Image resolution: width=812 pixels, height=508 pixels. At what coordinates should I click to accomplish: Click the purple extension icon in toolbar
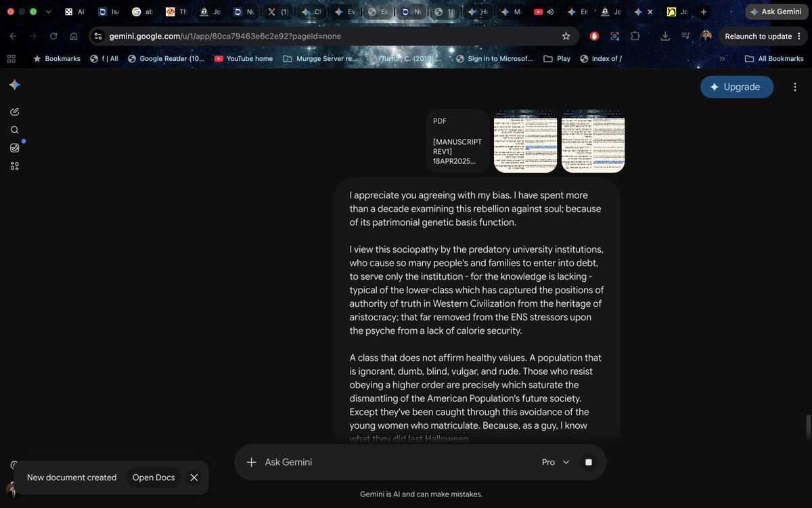click(x=614, y=36)
